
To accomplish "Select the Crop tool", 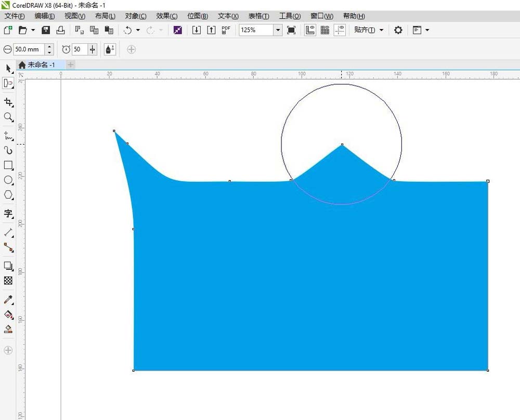I will pyautogui.click(x=8, y=102).
